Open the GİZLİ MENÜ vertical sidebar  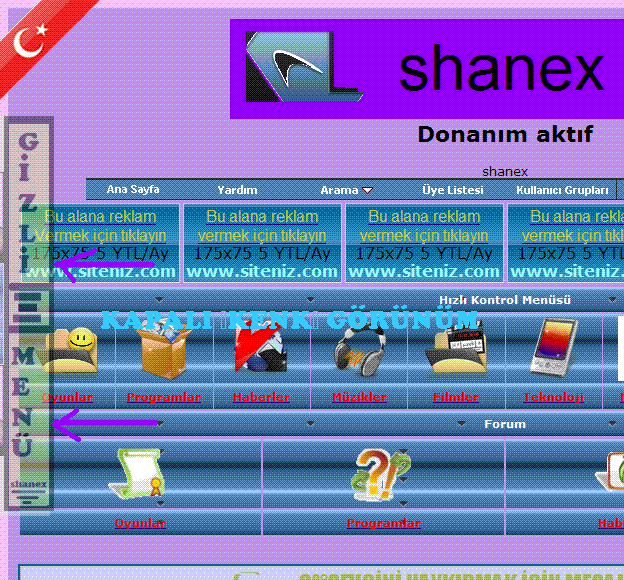(x=29, y=313)
